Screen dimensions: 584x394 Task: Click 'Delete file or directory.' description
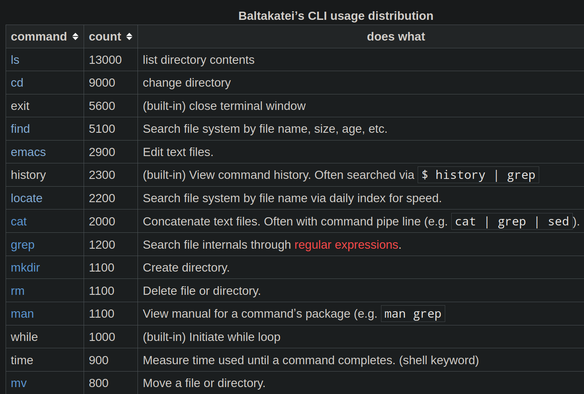(x=201, y=291)
